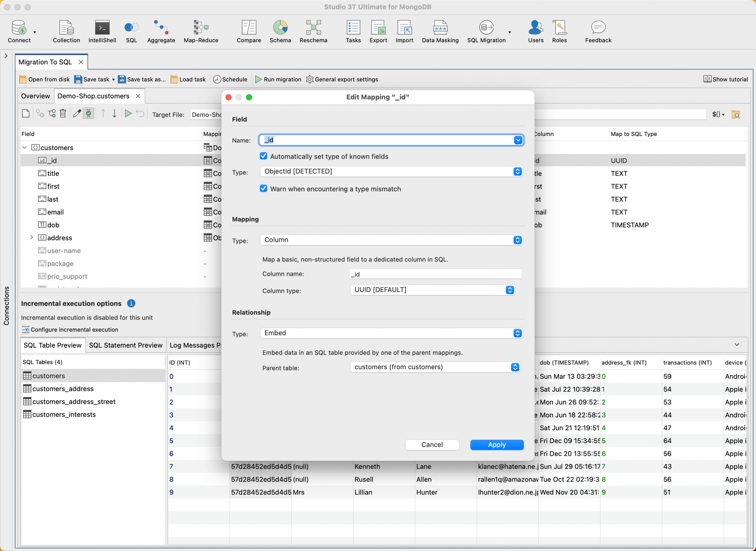Switch to SQL Statement Preview tab
This screenshot has height=551, width=756.
(x=126, y=345)
